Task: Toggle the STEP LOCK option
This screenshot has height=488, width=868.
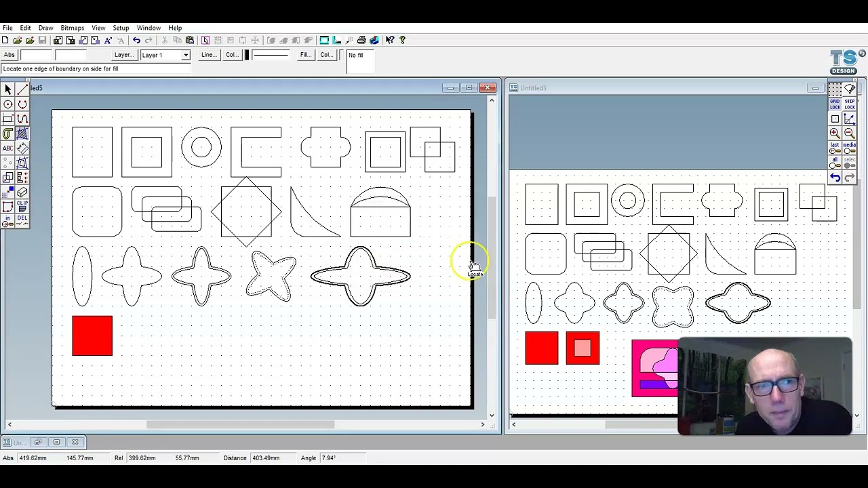Action: tap(850, 104)
